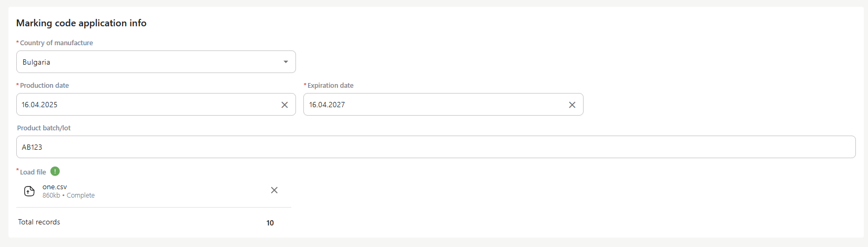Viewport: 868px width, 247px height.
Task: Click the total records count 10
Action: tap(270, 223)
